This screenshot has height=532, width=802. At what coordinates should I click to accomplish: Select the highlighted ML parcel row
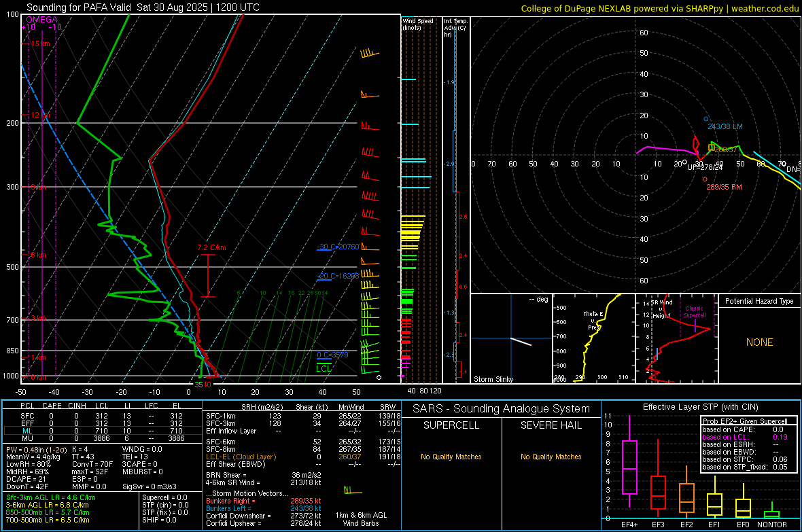tap(103, 431)
